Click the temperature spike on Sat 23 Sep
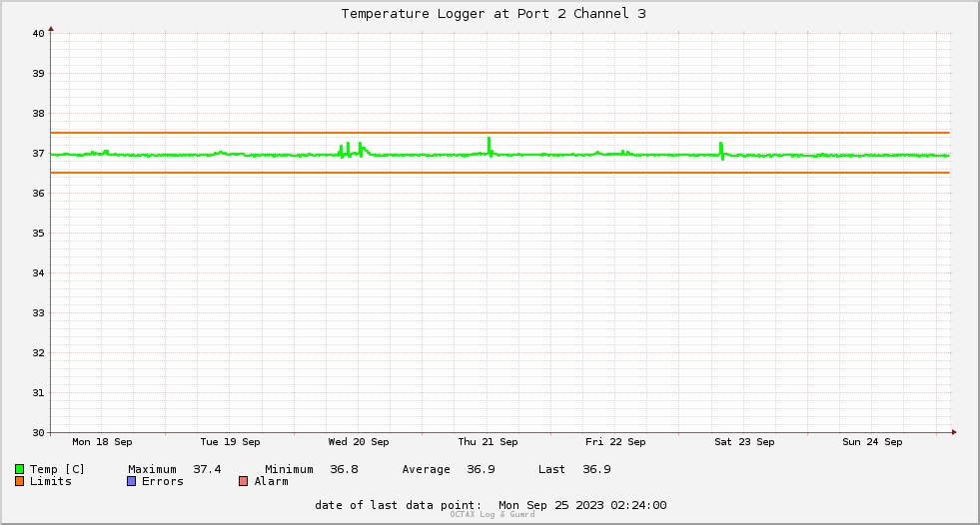Viewport: 980px width, 525px height. [721, 150]
